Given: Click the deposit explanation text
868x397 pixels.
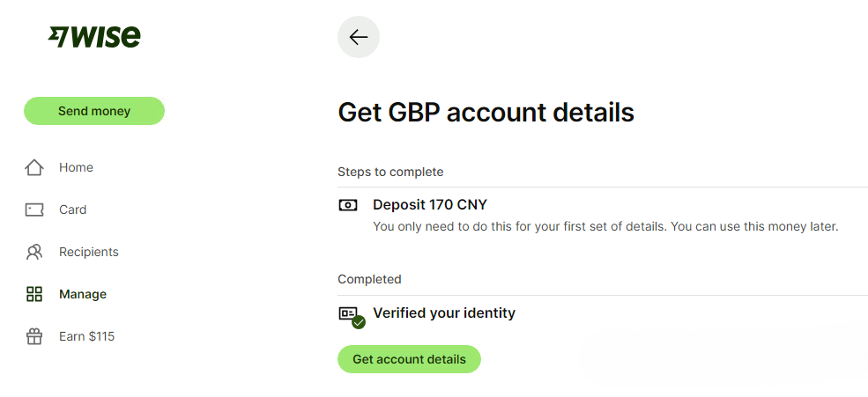Looking at the screenshot, I should (605, 227).
